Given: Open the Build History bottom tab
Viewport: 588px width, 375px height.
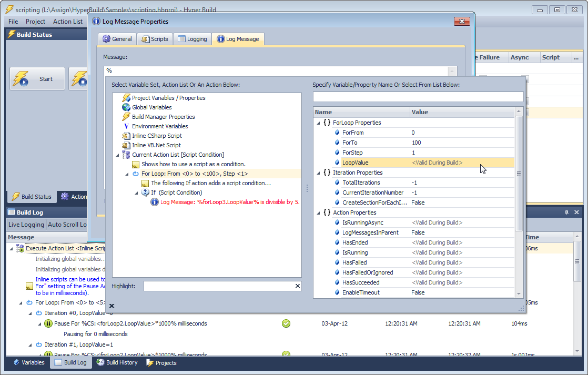Looking at the screenshot, I should click(x=117, y=362).
